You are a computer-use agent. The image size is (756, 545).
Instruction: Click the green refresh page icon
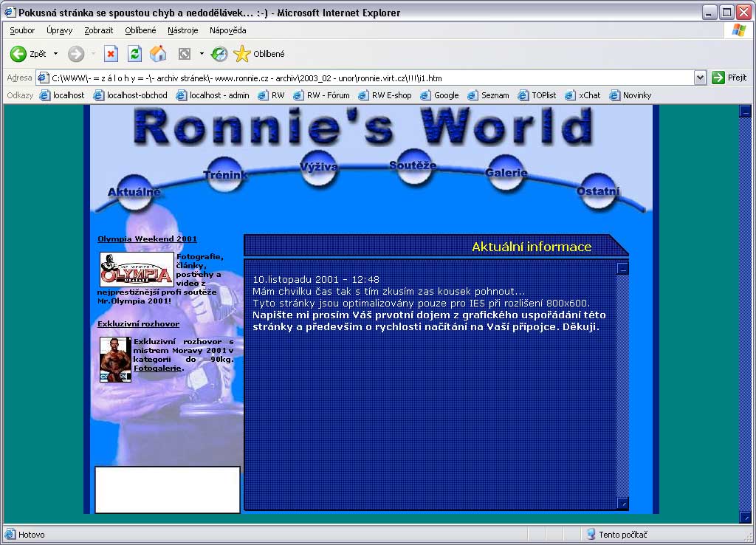(134, 54)
